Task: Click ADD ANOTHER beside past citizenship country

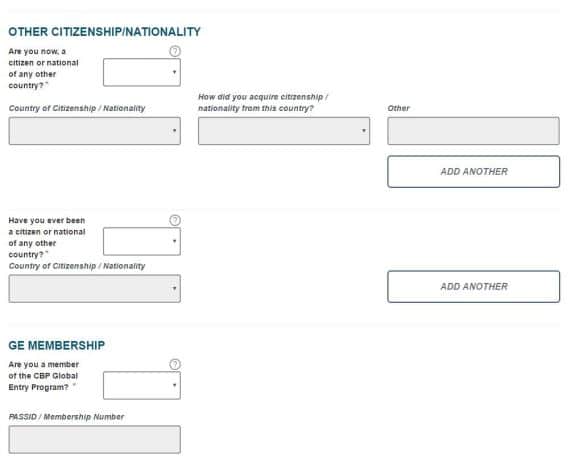Action: click(473, 286)
